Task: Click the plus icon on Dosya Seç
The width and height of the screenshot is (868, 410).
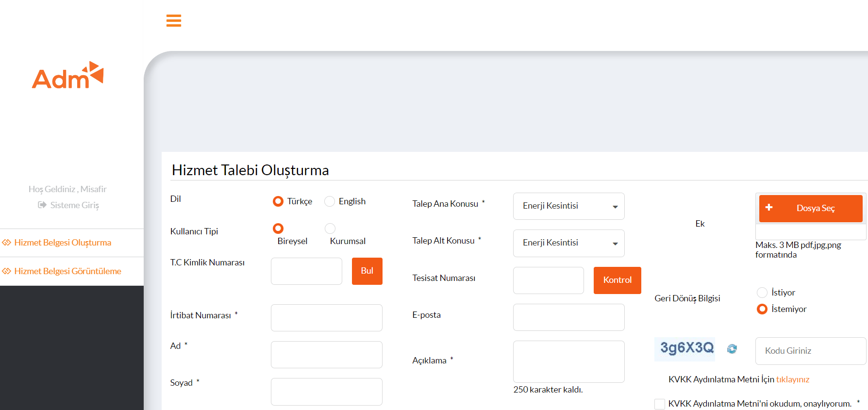Action: (x=769, y=208)
